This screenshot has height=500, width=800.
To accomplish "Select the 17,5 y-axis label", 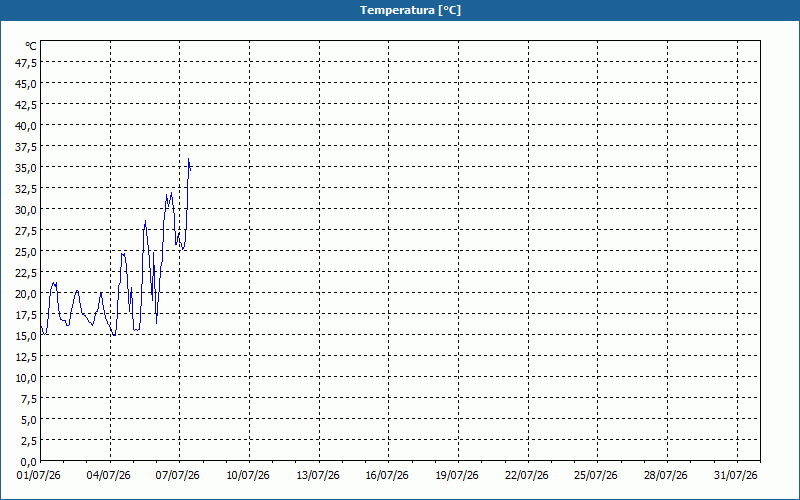I will [27, 315].
